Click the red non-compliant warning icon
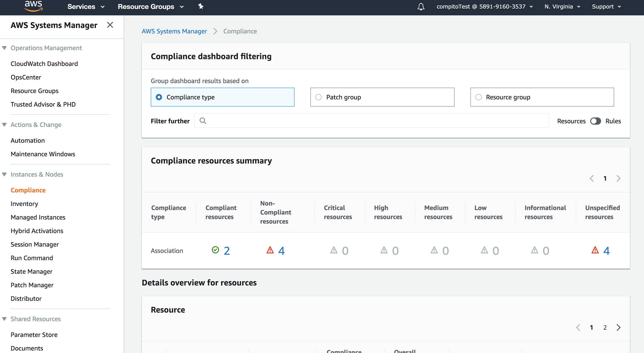The width and height of the screenshot is (644, 353). [x=270, y=250]
